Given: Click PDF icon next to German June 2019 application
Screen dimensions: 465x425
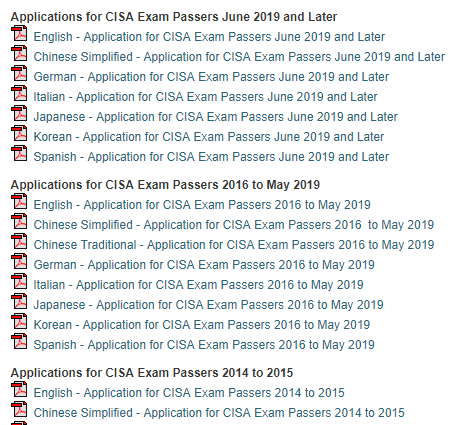Looking at the screenshot, I should pos(19,73).
